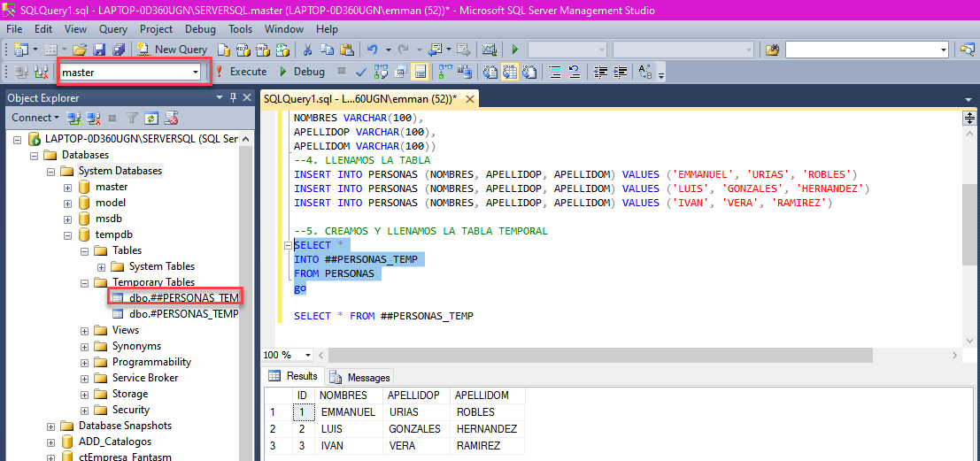Image resolution: width=980 pixels, height=461 pixels.
Task: Undo the last edit
Action: coord(373,50)
